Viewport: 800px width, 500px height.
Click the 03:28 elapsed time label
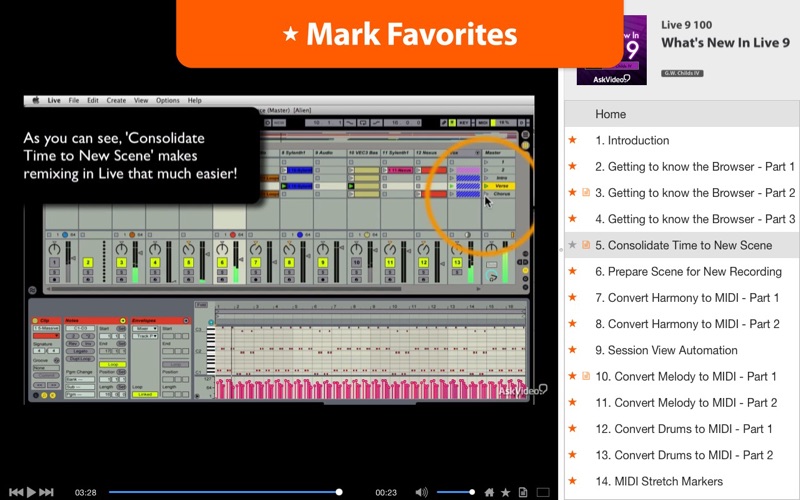coord(85,492)
